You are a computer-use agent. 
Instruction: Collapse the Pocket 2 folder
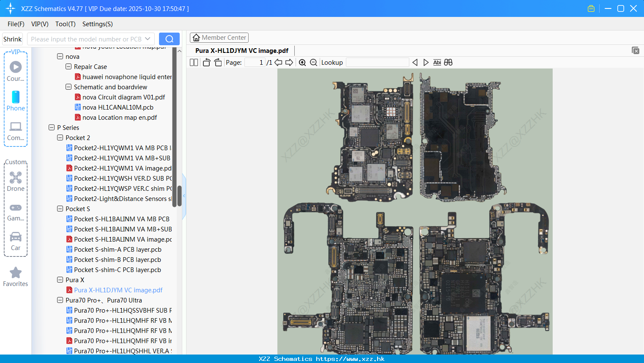[x=60, y=137]
